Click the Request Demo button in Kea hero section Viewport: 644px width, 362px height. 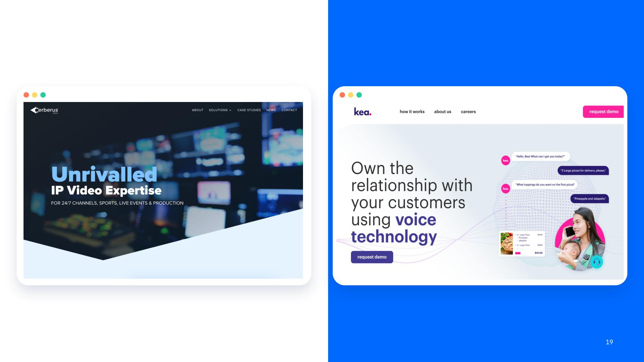(372, 257)
